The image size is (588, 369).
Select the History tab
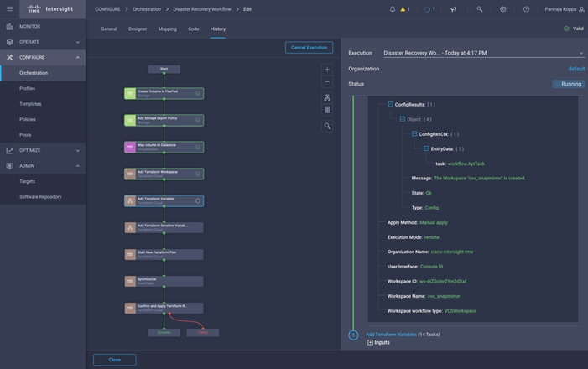[218, 29]
